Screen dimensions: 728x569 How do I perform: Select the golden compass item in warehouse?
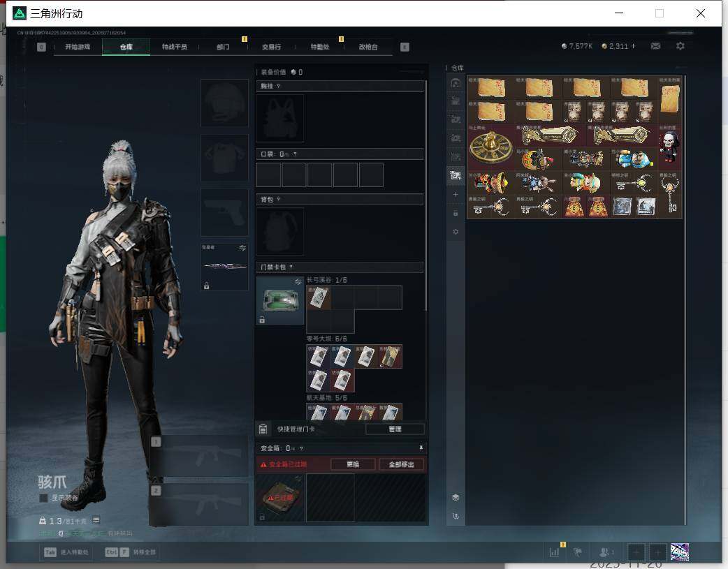490,147
